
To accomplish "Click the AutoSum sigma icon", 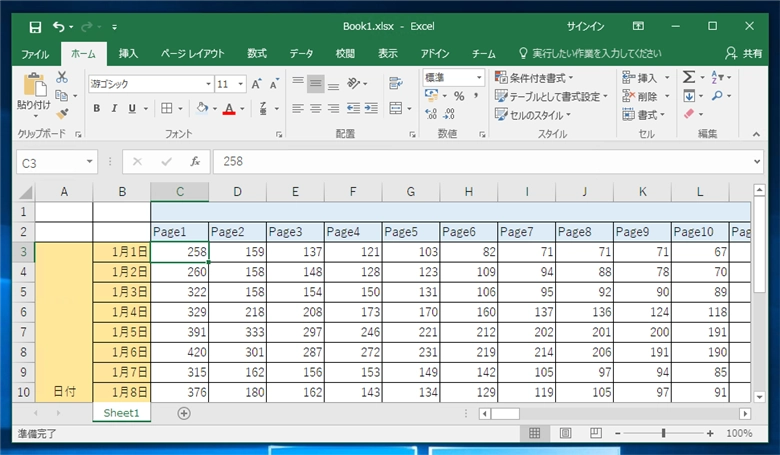I will click(x=688, y=77).
